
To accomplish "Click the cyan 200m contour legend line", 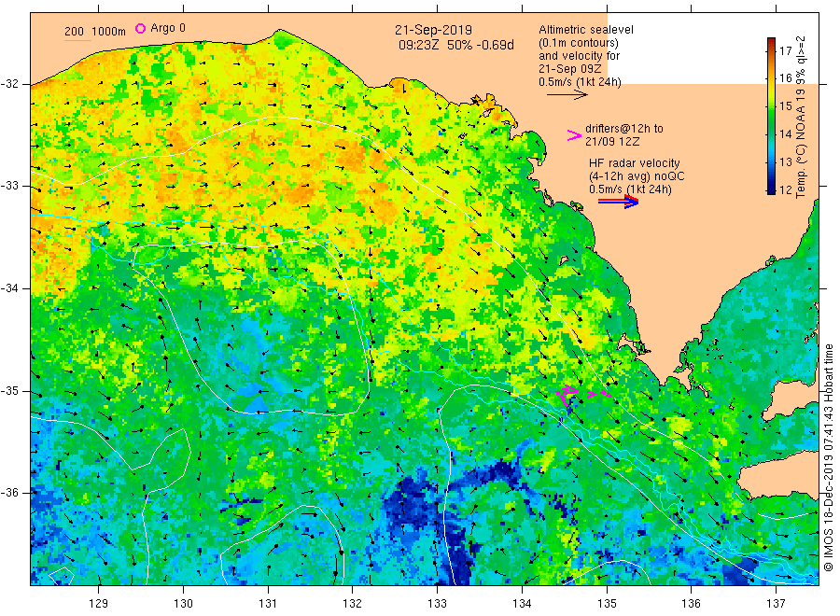I will [77, 40].
